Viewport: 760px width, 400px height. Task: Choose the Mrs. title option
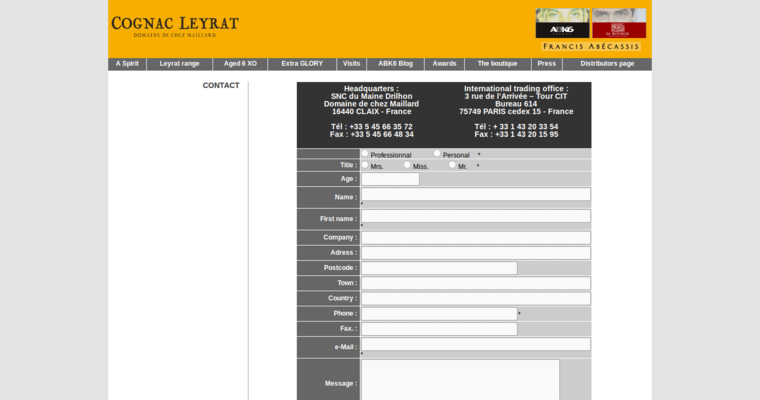click(365, 165)
